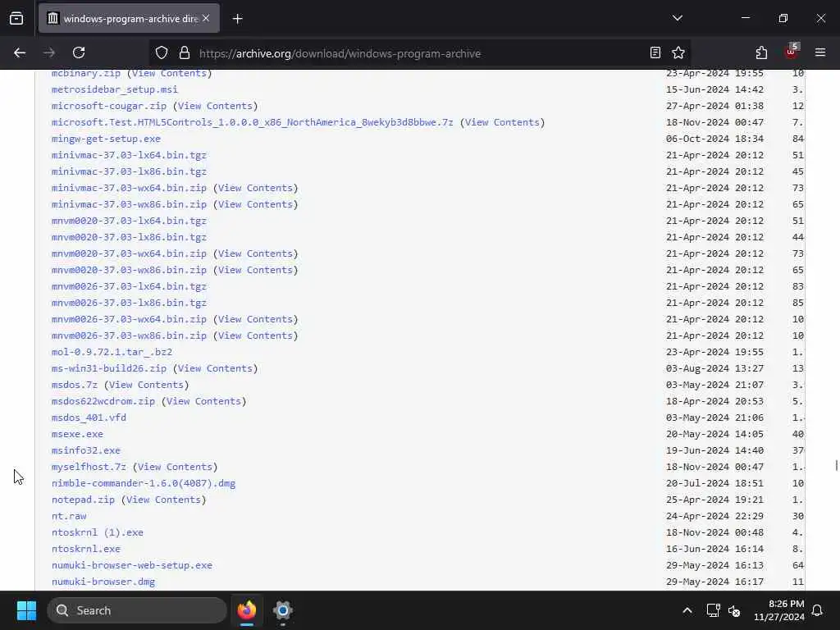
Task: Open minivmac-37.03-lx86.bin.tgz link
Action: click(x=129, y=171)
